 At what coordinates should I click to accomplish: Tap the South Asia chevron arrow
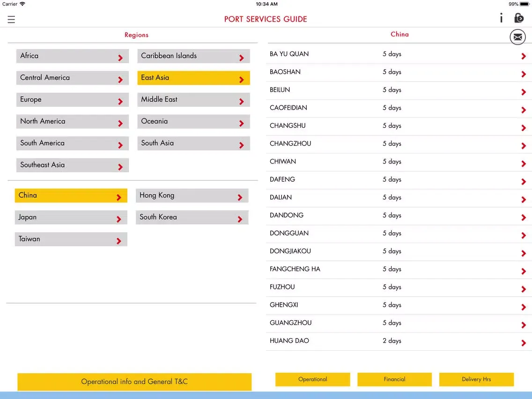tap(241, 145)
